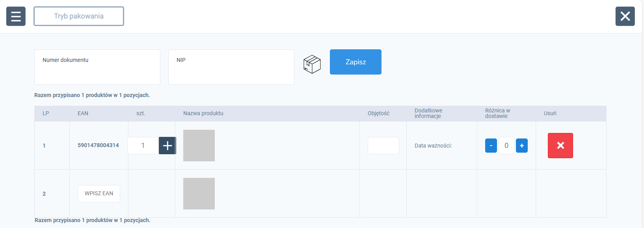Close the panel with X icon

click(625, 16)
